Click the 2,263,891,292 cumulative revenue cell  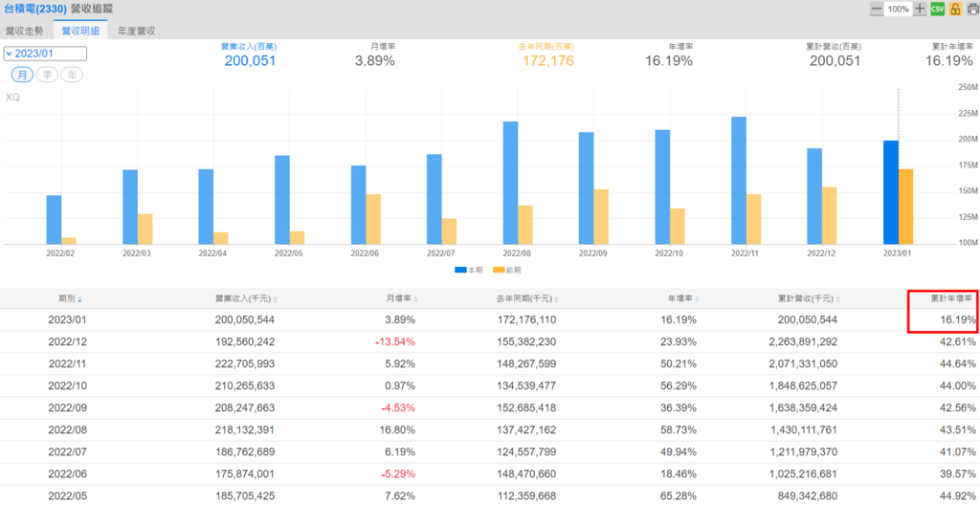click(801, 341)
